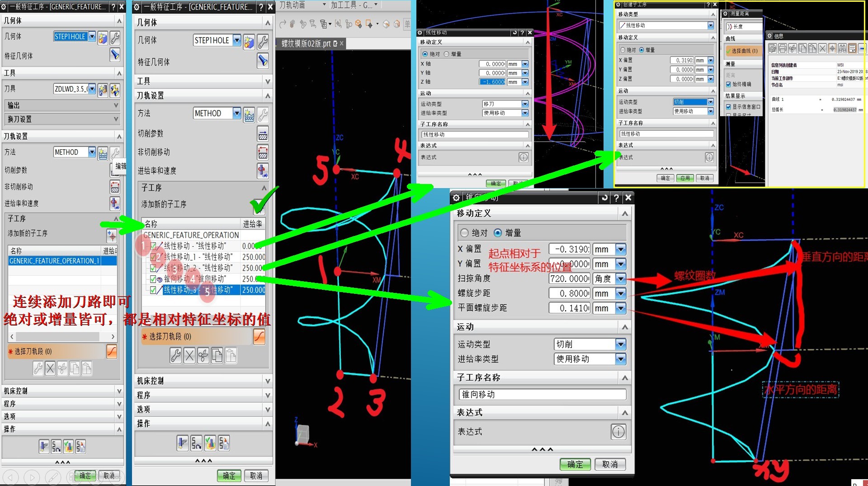Open the 线性移动 move type dropdown in 创建子工序
This screenshot has width=868, height=486.
711,25
